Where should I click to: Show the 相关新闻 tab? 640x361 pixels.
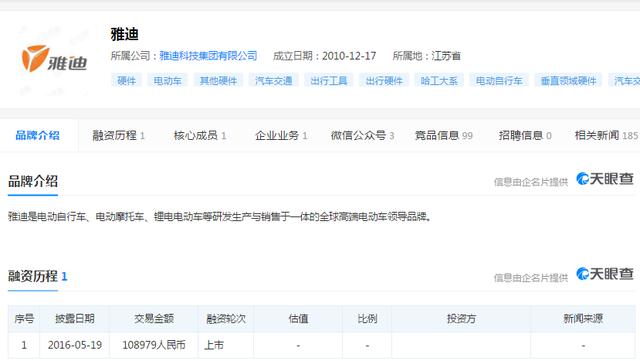click(606, 135)
